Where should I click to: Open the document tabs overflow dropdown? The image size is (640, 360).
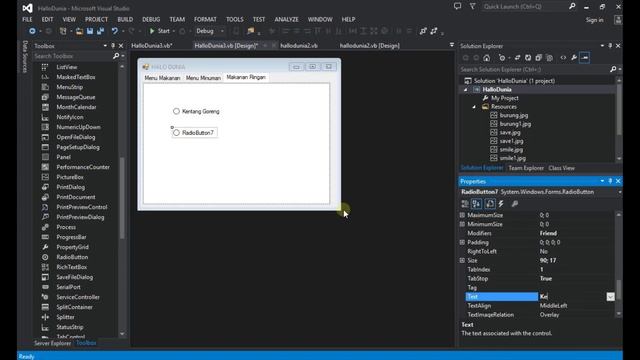[452, 45]
